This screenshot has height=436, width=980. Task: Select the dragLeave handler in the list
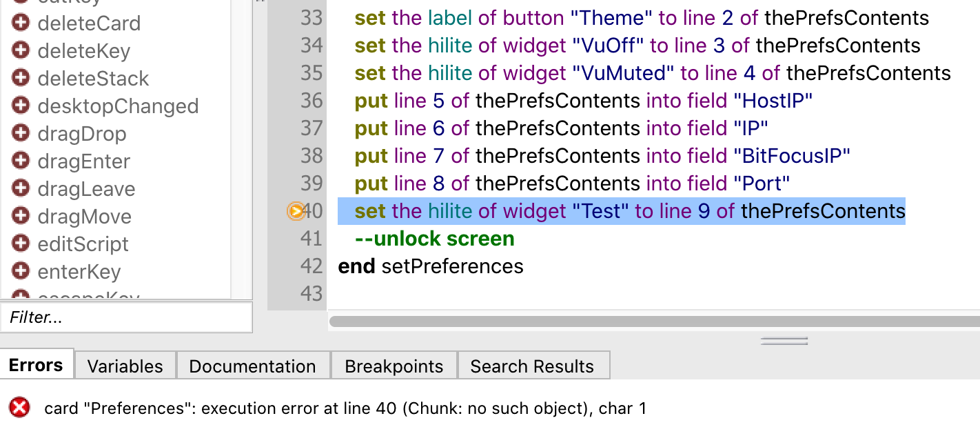86,189
